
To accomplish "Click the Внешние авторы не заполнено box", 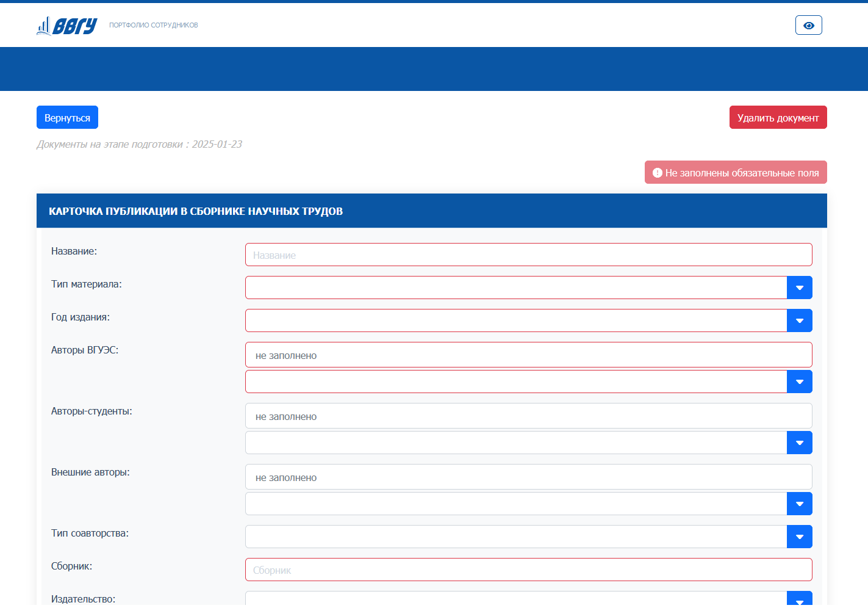I will click(x=528, y=477).
